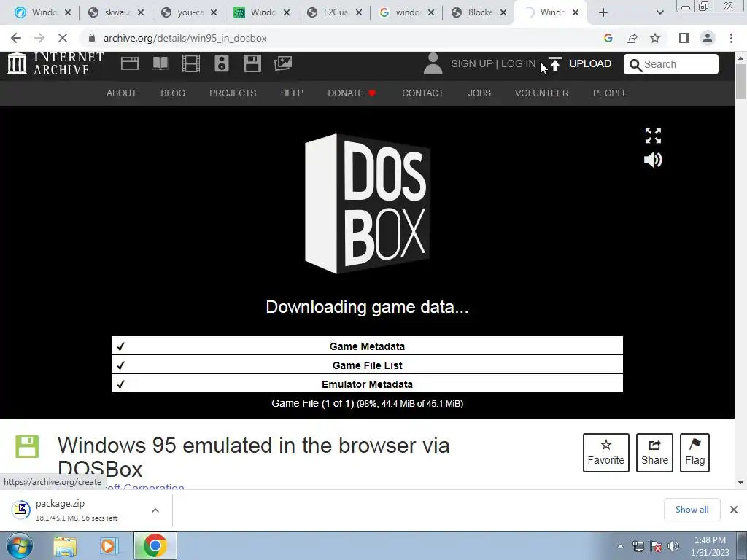
Task: Close the skwal tab
Action: coord(141,12)
